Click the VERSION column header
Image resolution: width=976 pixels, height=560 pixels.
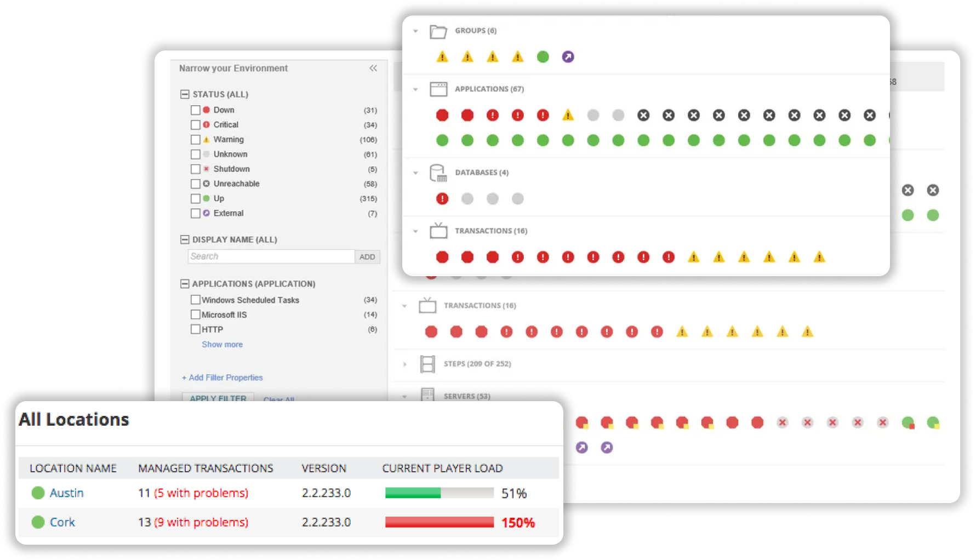tap(324, 468)
